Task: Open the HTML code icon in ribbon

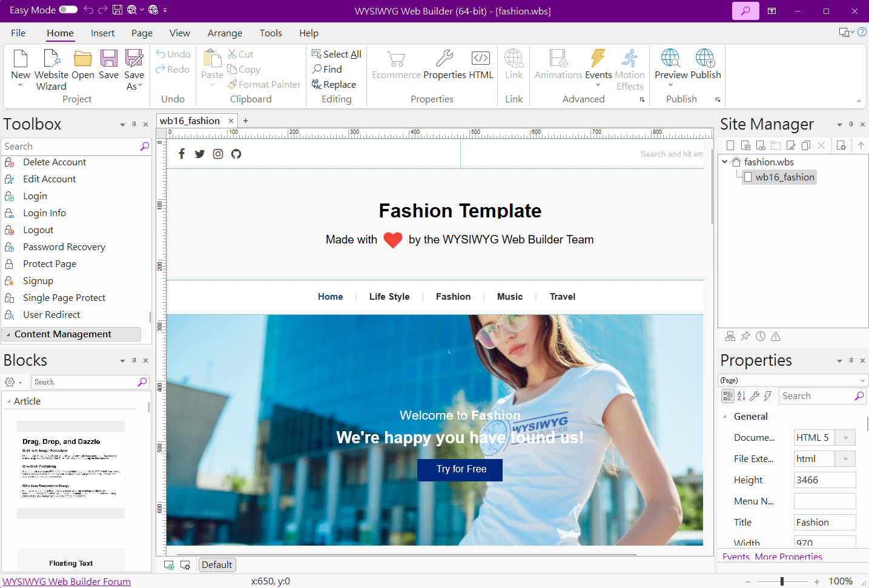Action: click(481, 58)
